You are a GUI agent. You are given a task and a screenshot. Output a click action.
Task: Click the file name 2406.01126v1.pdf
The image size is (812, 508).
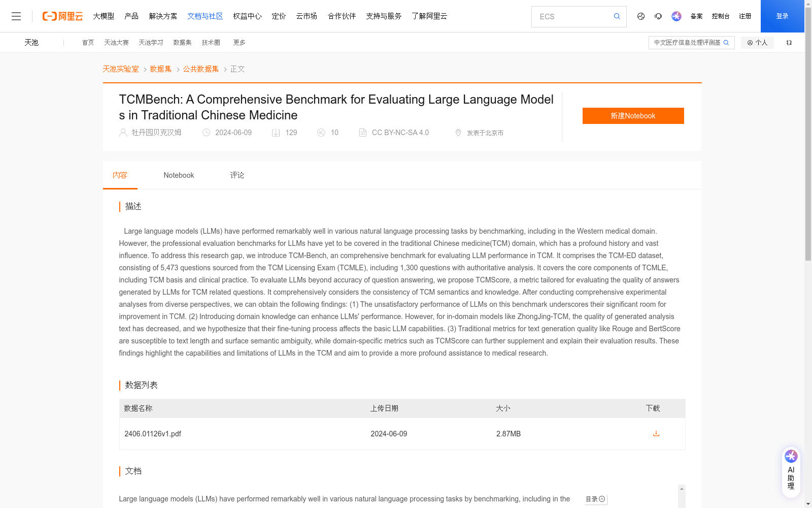click(x=153, y=434)
